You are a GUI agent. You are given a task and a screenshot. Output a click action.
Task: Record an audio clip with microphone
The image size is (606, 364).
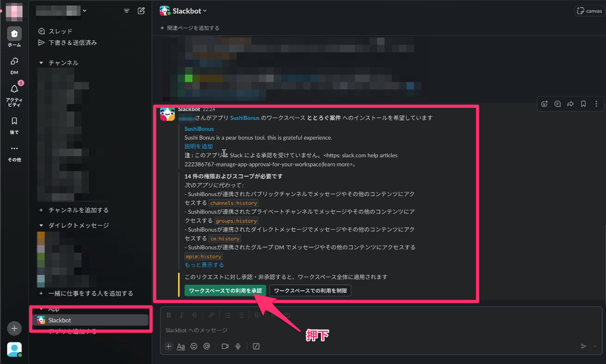click(238, 346)
